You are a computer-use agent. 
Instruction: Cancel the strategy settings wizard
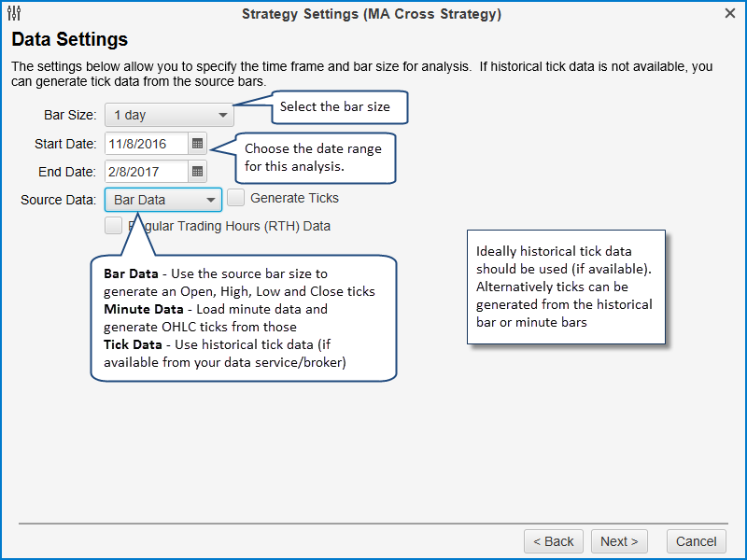(x=696, y=541)
